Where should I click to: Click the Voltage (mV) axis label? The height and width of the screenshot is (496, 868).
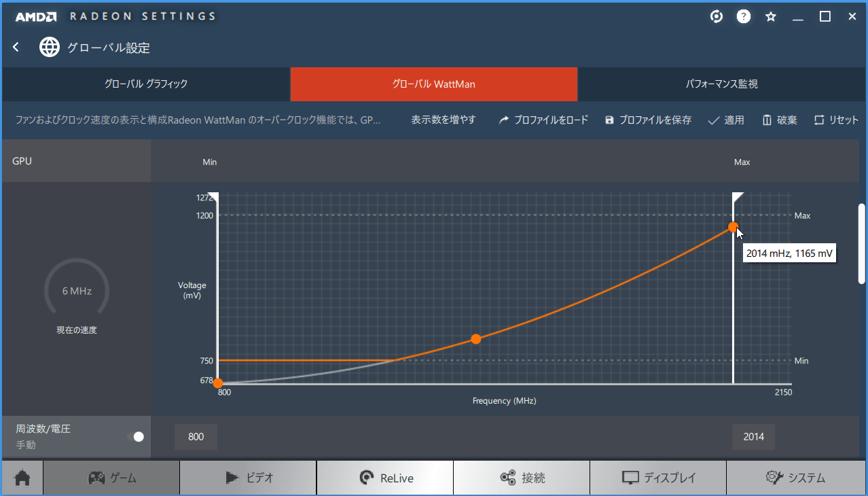pyautogui.click(x=192, y=290)
